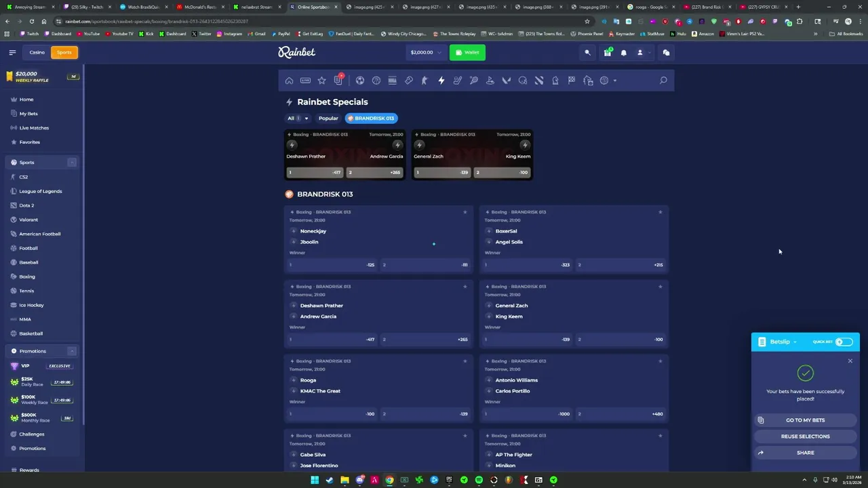Open the Betslip dropdown arrow
868x488 pixels.
(x=795, y=342)
